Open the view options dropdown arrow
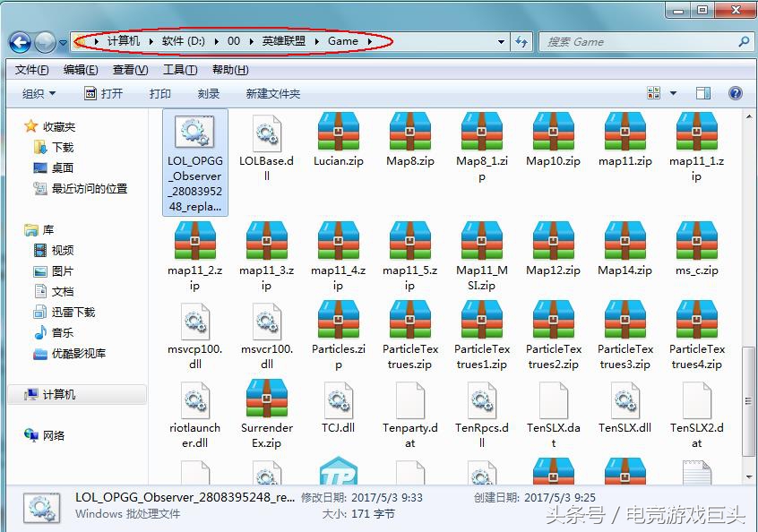758x532 pixels. coord(672,93)
